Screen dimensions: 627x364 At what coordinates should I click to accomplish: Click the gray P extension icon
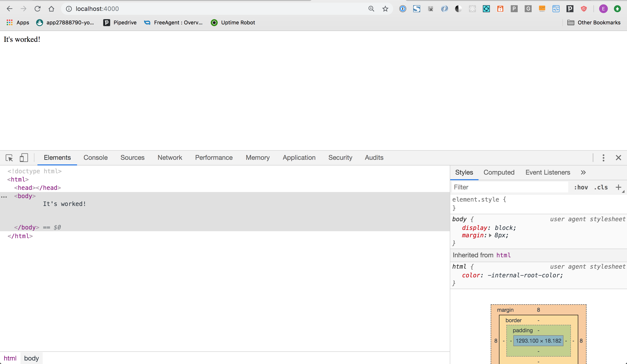(x=514, y=9)
